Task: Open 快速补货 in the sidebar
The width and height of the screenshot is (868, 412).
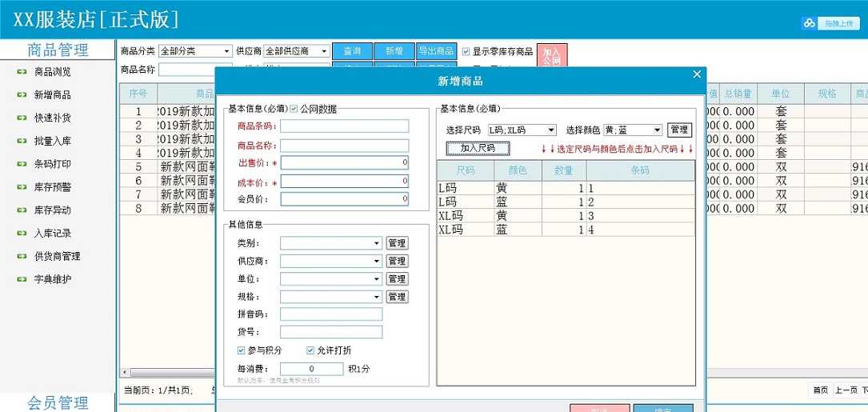Action: tap(53, 118)
